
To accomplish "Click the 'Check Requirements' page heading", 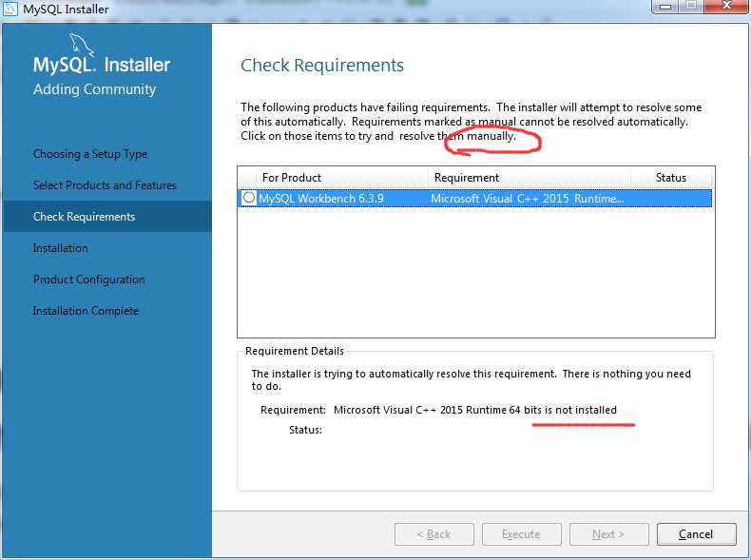I will [322, 66].
